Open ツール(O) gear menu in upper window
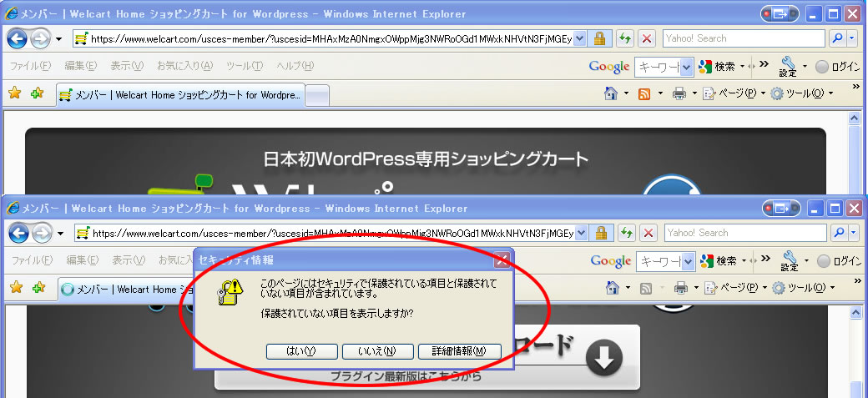 pyautogui.click(x=801, y=93)
